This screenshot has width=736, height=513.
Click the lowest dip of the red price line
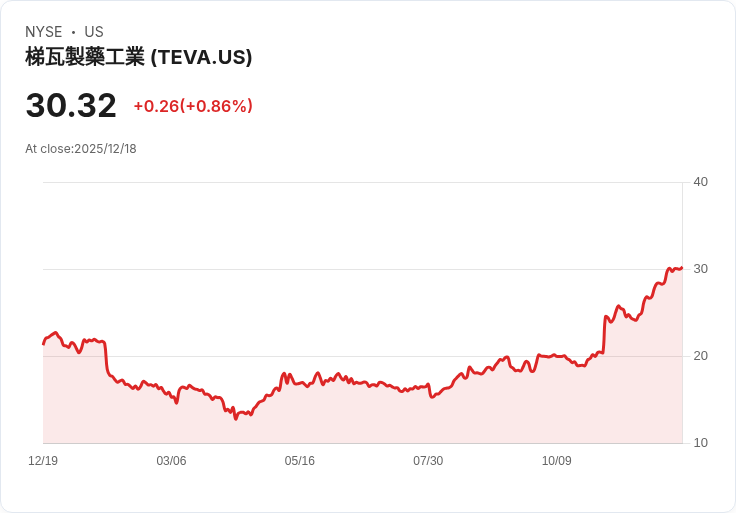click(236, 418)
